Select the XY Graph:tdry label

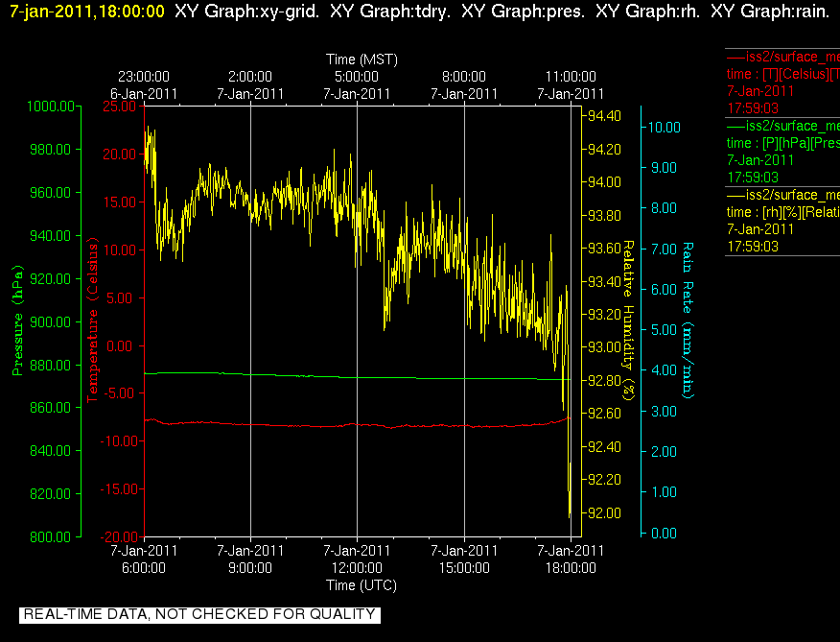(x=390, y=12)
